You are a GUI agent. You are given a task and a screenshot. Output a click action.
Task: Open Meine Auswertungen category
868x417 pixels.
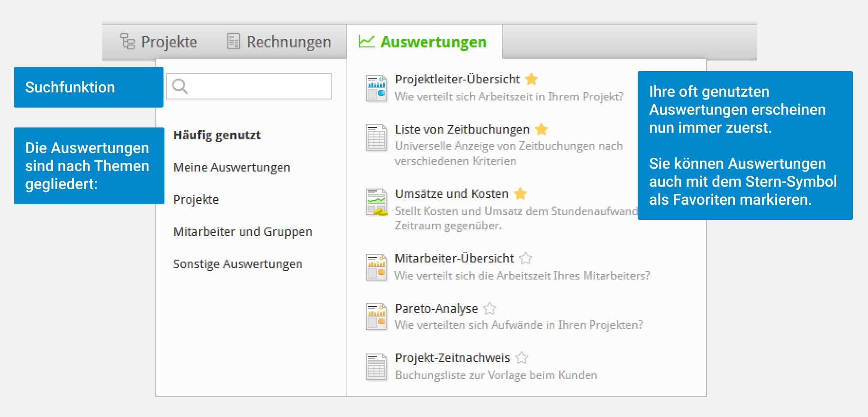point(232,167)
